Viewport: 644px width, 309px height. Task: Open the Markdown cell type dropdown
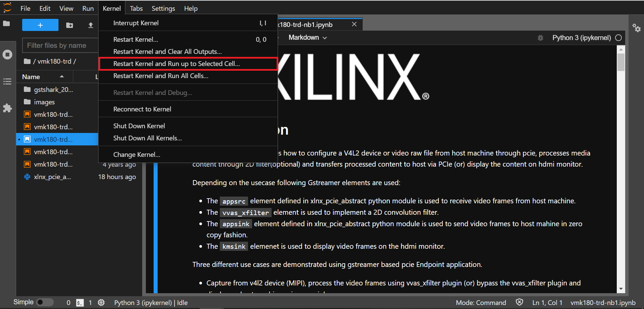[x=308, y=37]
